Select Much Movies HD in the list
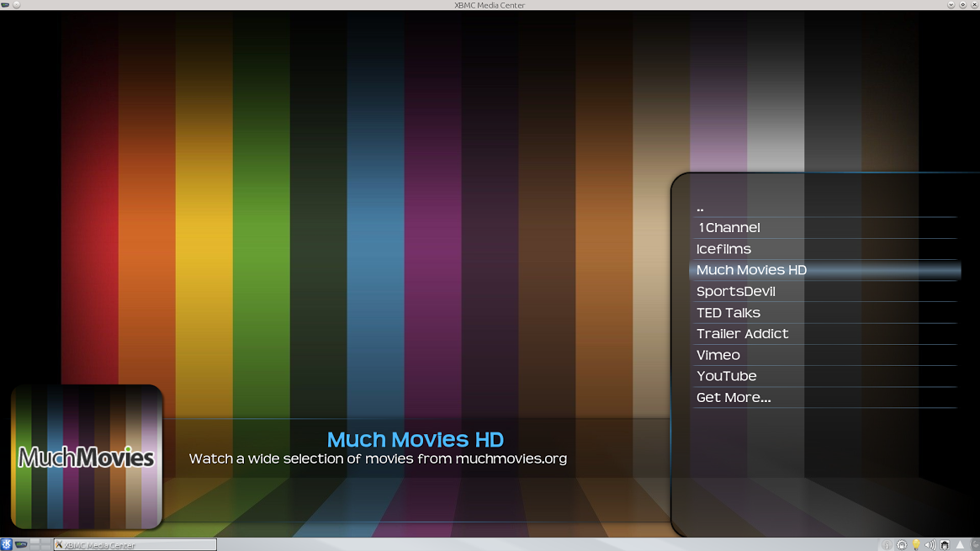Image resolution: width=980 pixels, height=551 pixels. click(x=824, y=270)
